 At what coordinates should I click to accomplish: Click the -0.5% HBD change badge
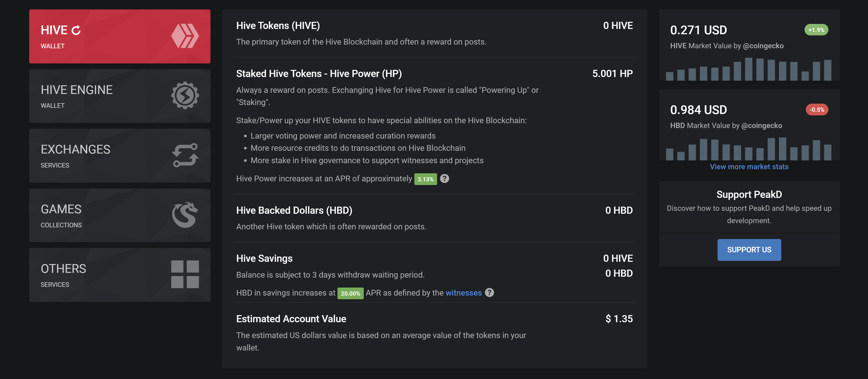tap(817, 110)
